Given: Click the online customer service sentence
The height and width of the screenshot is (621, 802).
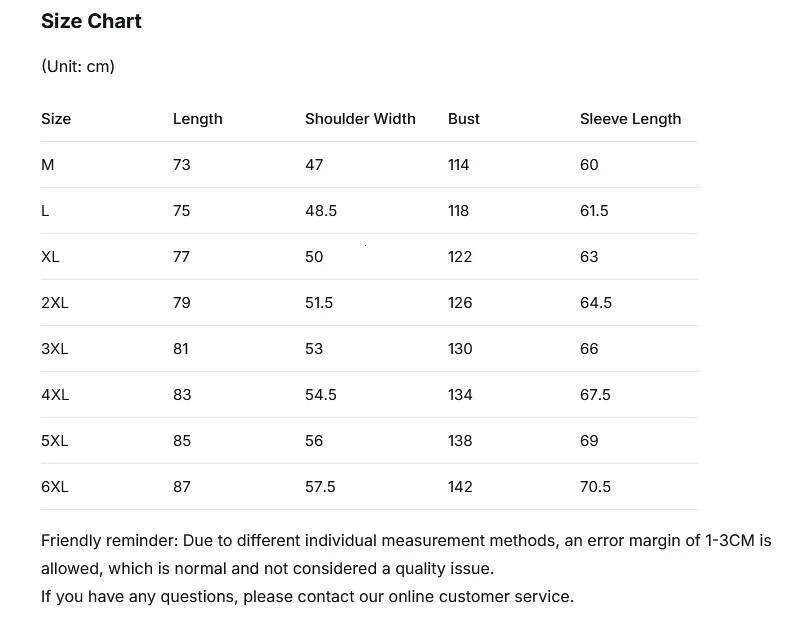Looking at the screenshot, I should click(307, 597).
